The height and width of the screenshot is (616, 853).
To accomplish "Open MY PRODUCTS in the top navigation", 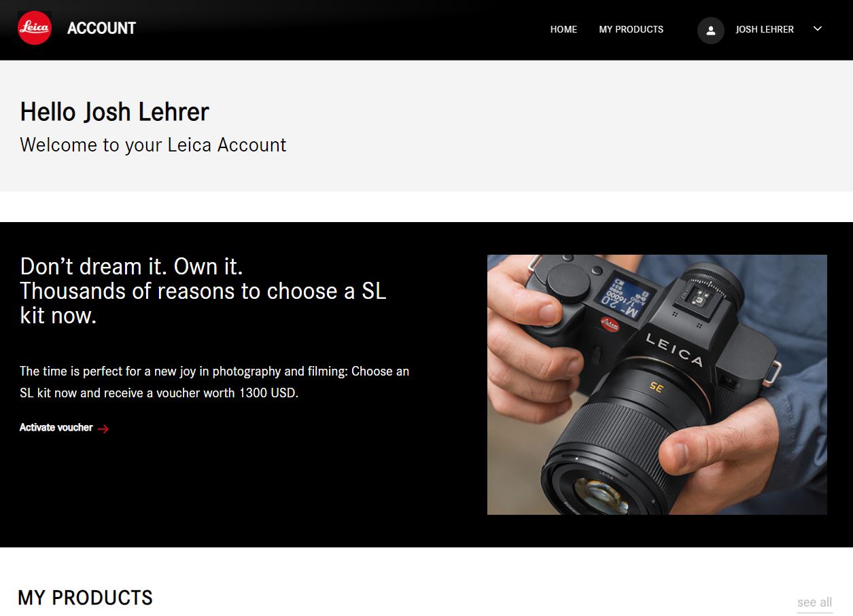I will [x=631, y=29].
